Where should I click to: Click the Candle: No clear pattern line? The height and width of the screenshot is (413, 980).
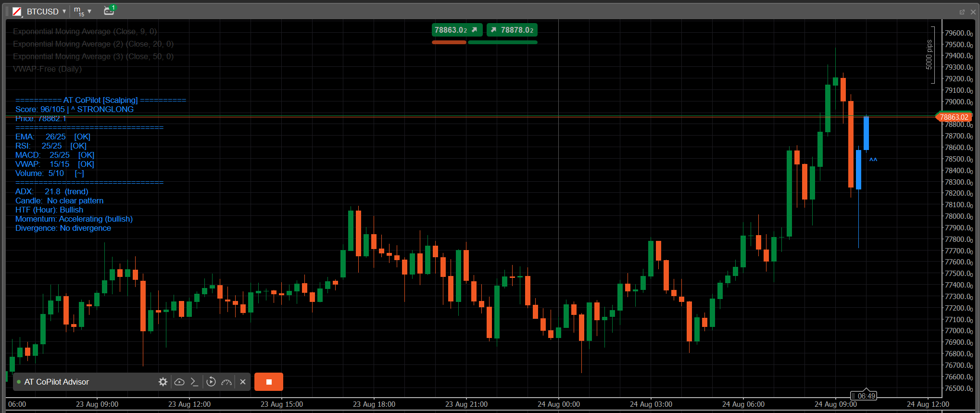click(59, 200)
